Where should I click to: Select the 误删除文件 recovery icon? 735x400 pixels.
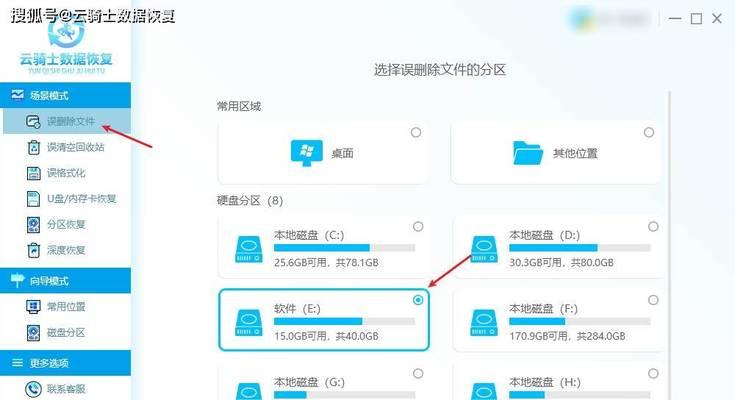pyautogui.click(x=33, y=121)
